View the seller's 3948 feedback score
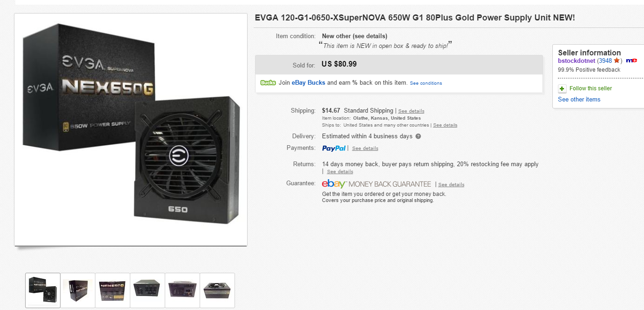644x310 pixels. (x=605, y=61)
